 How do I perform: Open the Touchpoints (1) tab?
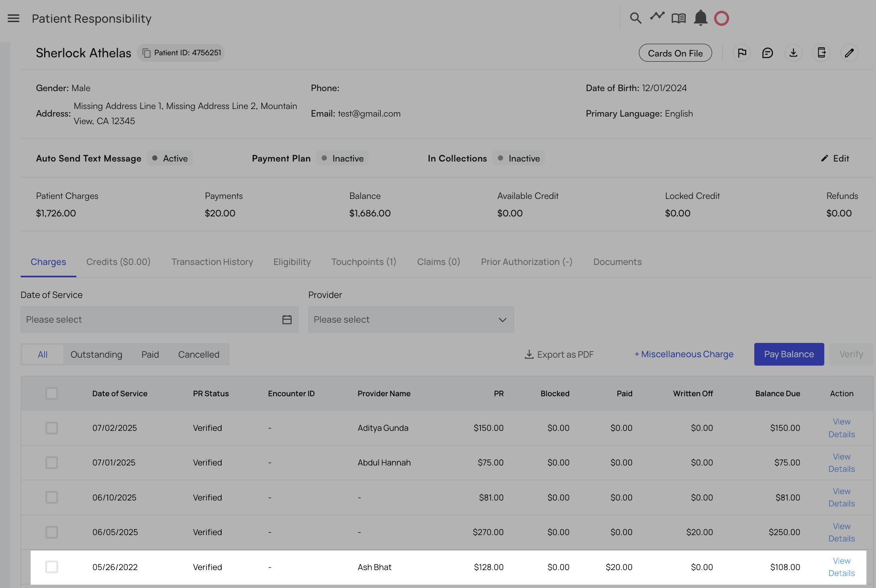pyautogui.click(x=364, y=262)
